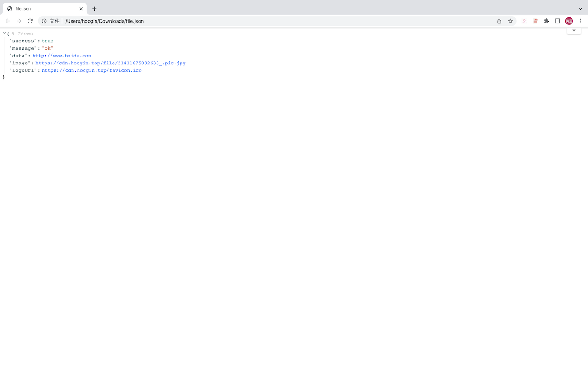
Task: Click the 文件 label in address bar
Action: coord(55,21)
